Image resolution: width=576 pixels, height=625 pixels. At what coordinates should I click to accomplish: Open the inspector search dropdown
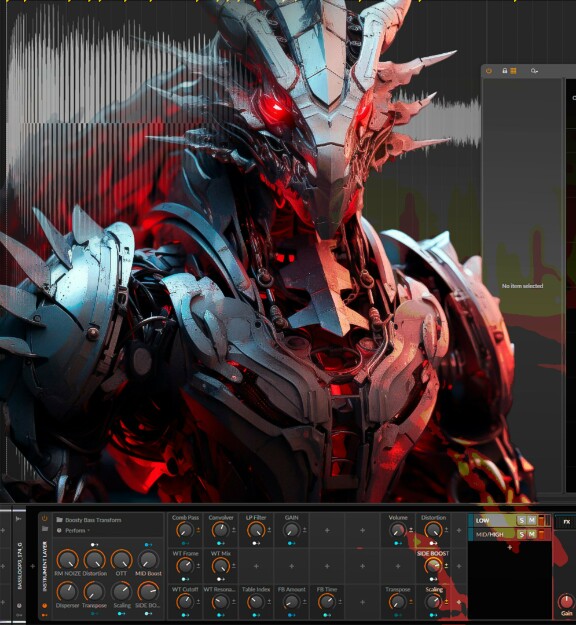534,71
